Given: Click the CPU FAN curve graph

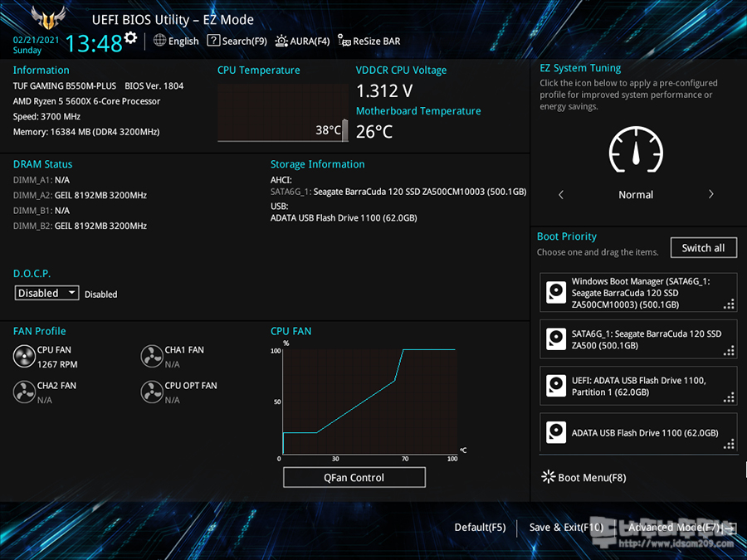Looking at the screenshot, I should (369, 401).
